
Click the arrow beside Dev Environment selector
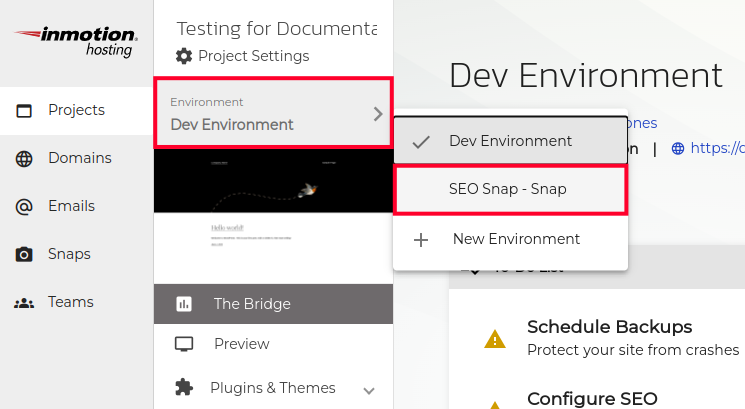click(378, 114)
